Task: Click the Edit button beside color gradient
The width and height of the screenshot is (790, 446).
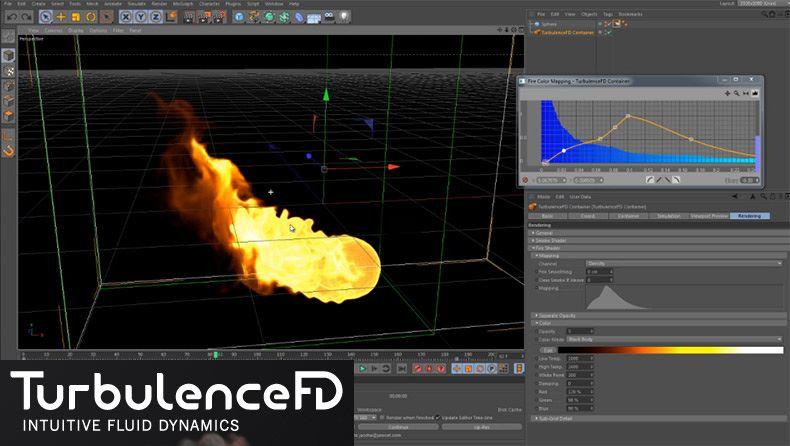Action: 548,350
